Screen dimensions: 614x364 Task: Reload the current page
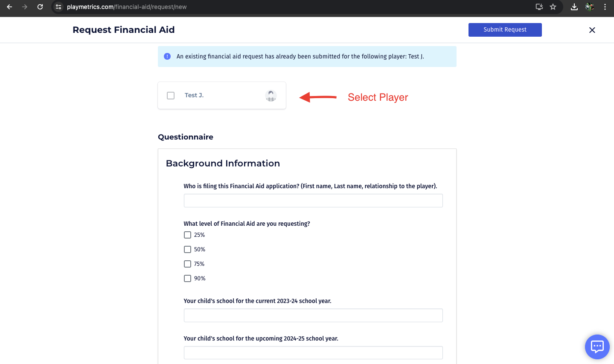tap(40, 7)
